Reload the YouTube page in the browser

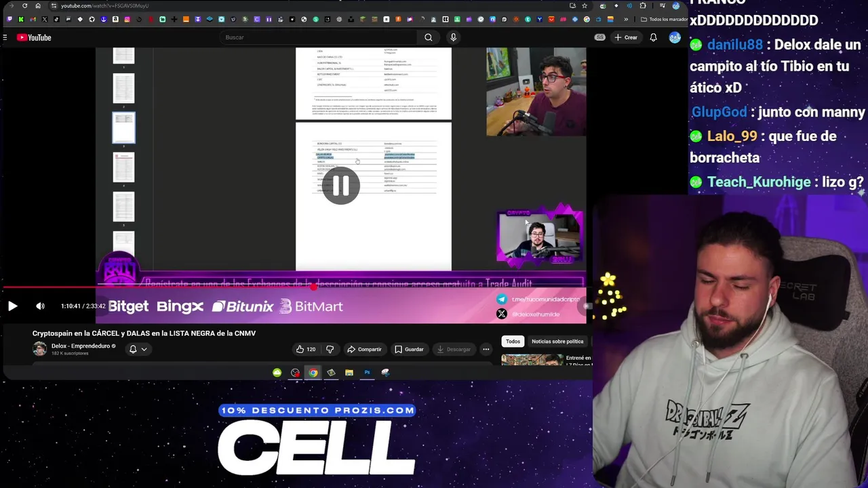point(24,5)
